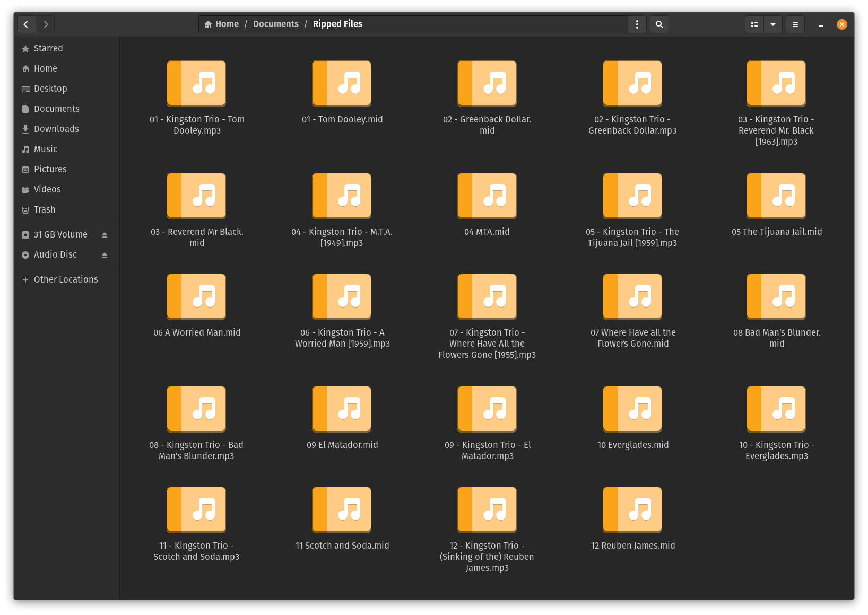Select Audio Disc in sidebar
Screen dimensions: 868x615
(55, 254)
